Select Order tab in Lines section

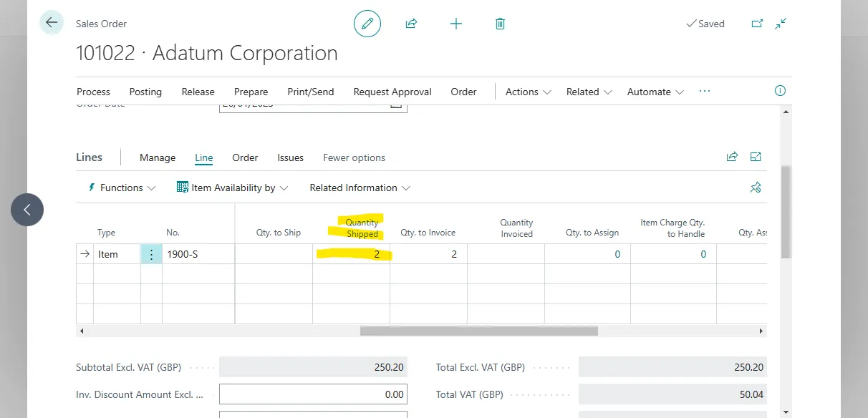245,157
